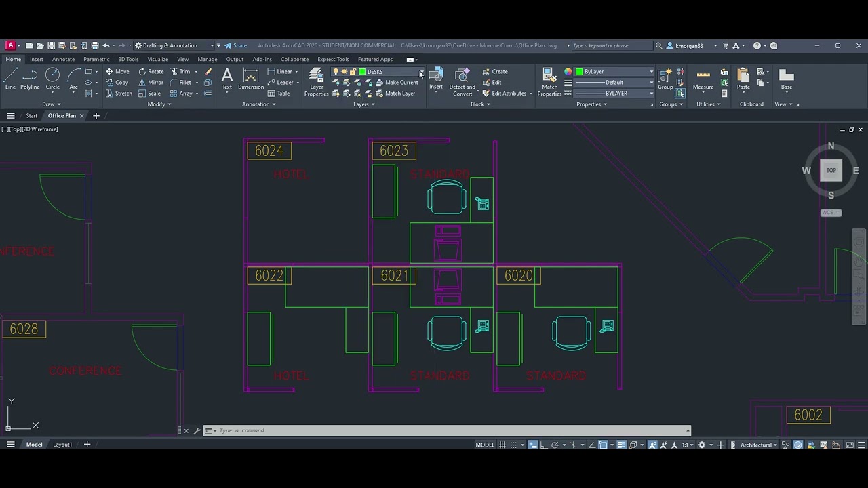Image resolution: width=868 pixels, height=488 pixels.
Task: Toggle ortho mode in status bar
Action: pos(545,445)
